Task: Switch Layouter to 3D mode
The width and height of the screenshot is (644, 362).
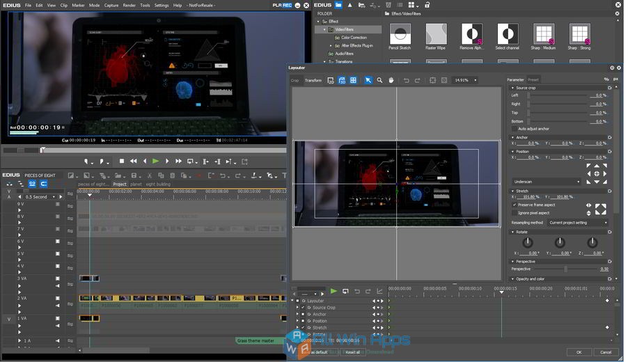Action: [342, 80]
